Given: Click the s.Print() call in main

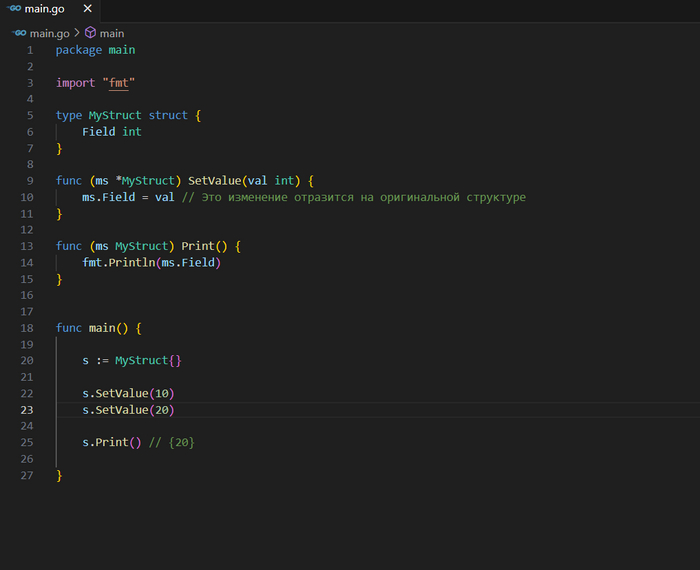Looking at the screenshot, I should 112,442.
